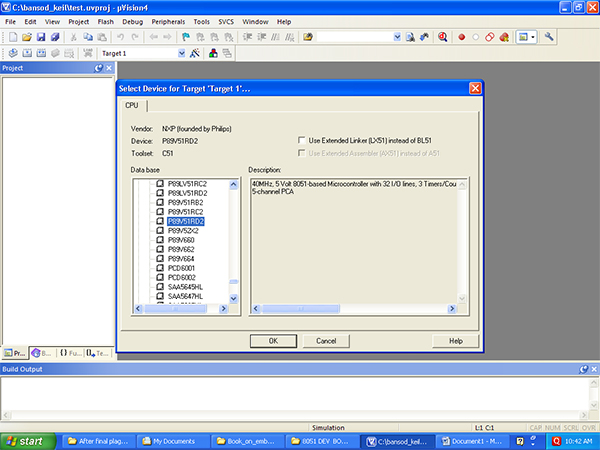Select PCD6001 in device list
Image resolution: width=600 pixels, height=450 pixels.
pos(181,268)
